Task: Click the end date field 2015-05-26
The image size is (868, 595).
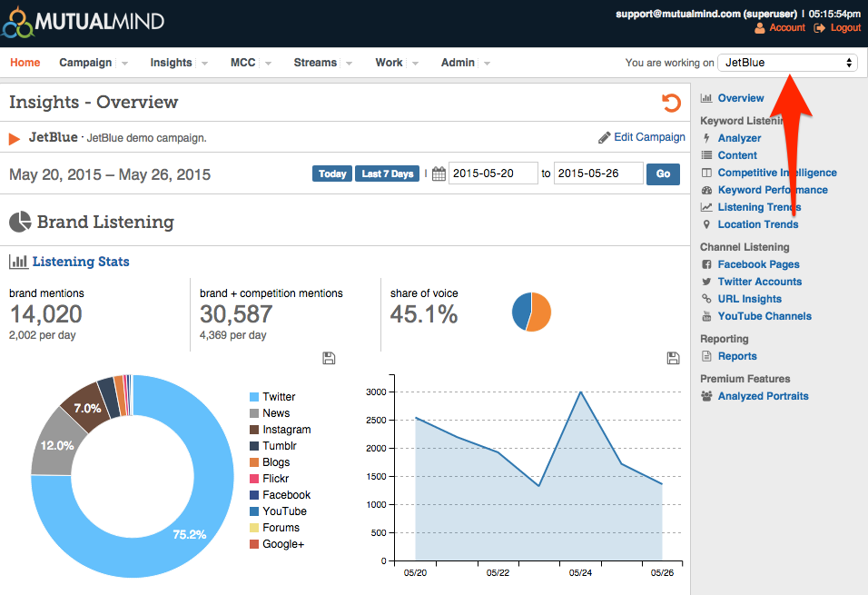Action: pos(598,174)
